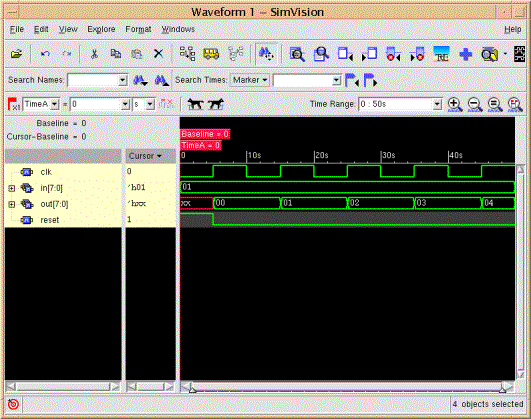Screen dimensions: 531x419
Task: Click the red Baseline = 0 marker
Action: tap(205, 134)
